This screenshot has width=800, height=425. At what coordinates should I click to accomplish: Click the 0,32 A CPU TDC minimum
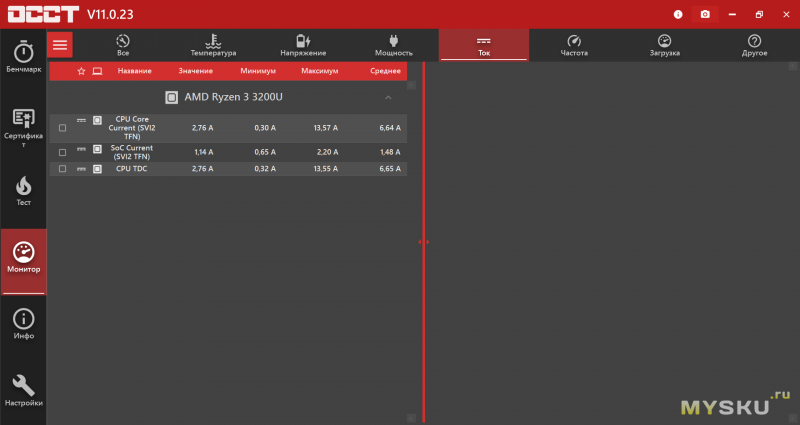point(265,168)
